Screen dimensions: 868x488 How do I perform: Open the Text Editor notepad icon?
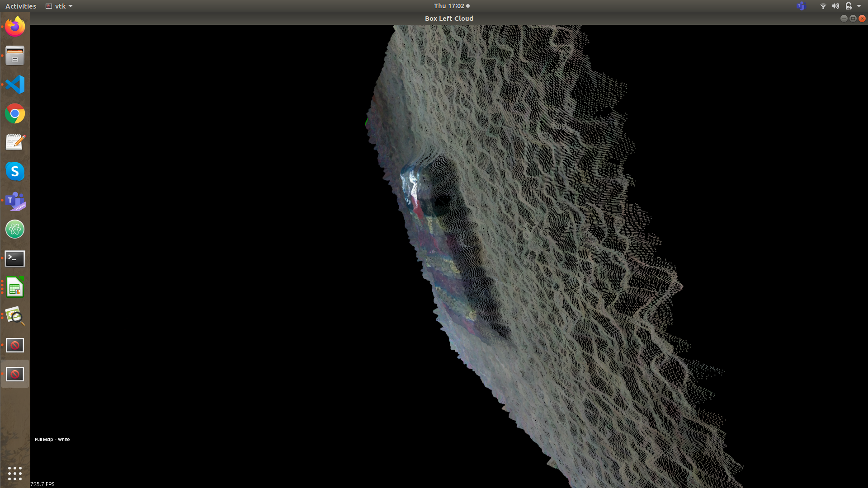[x=15, y=142]
